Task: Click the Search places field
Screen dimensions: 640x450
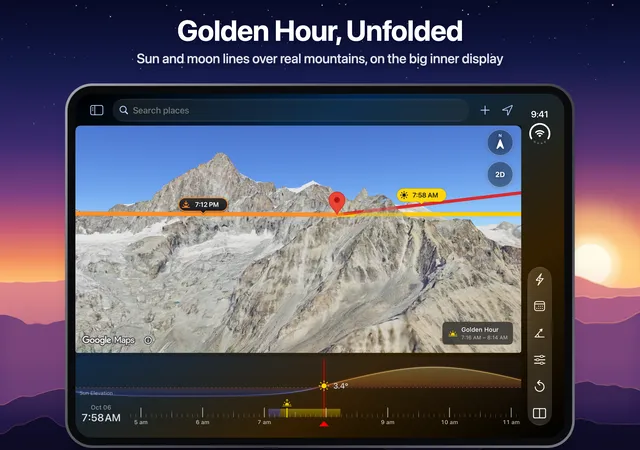Action: (291, 110)
